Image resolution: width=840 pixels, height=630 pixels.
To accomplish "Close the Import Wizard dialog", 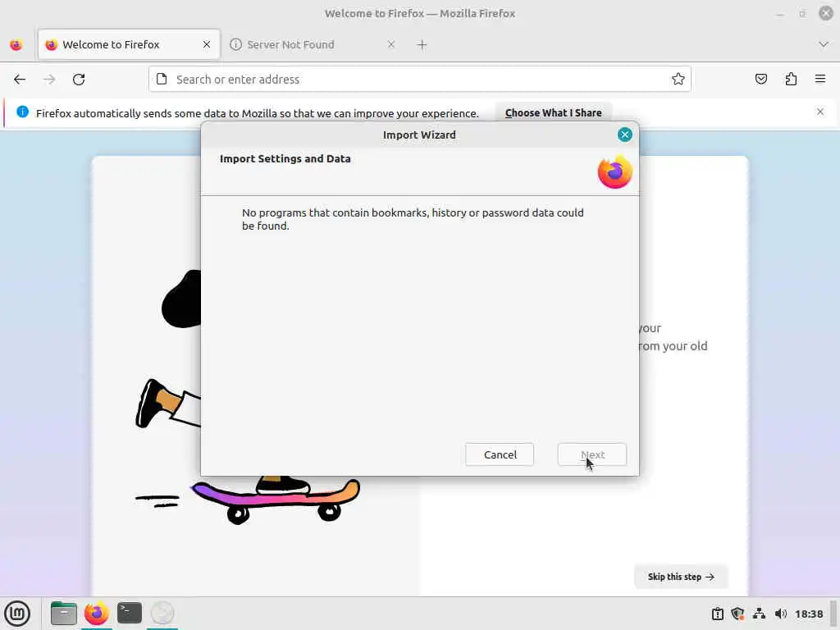I will [624, 135].
